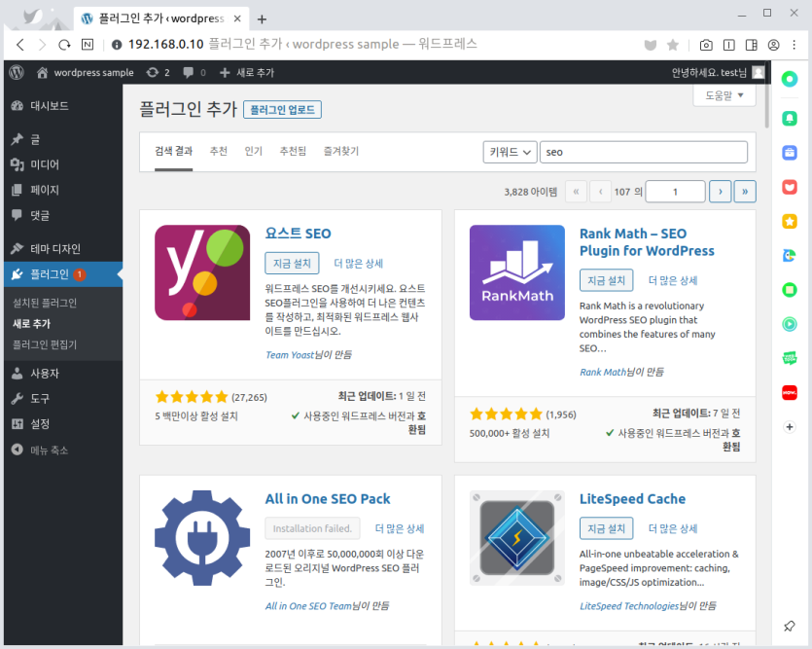View 더 많은 상세 for All in One SEO
The width and height of the screenshot is (812, 649).
pyautogui.click(x=400, y=529)
